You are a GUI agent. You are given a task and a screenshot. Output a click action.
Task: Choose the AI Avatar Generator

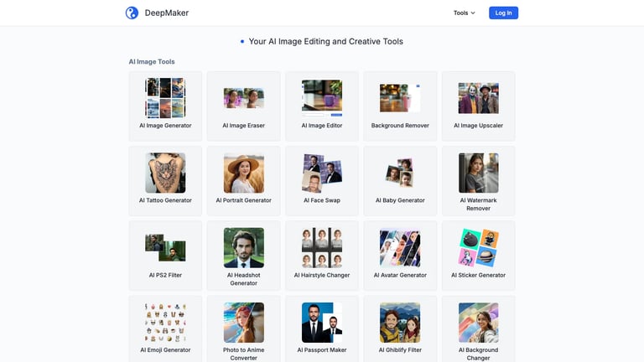(400, 256)
